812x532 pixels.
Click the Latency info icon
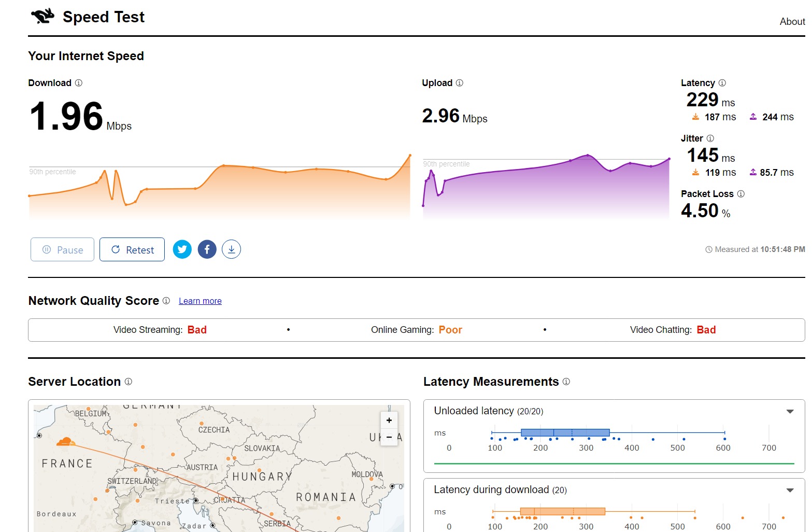pos(722,83)
